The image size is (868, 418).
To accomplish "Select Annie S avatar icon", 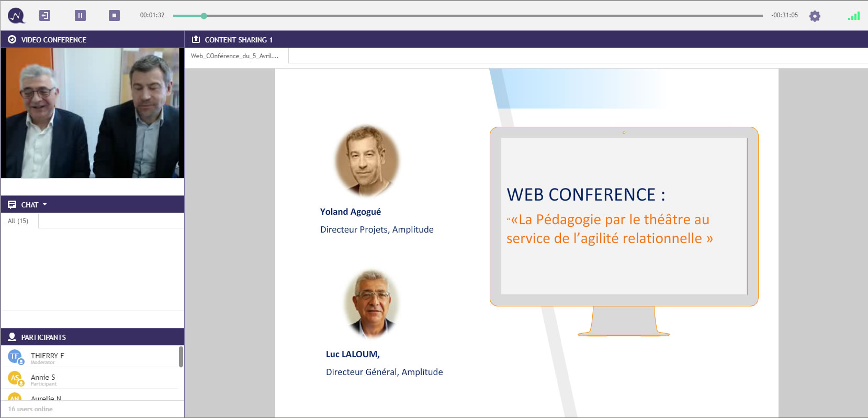I will 15,378.
